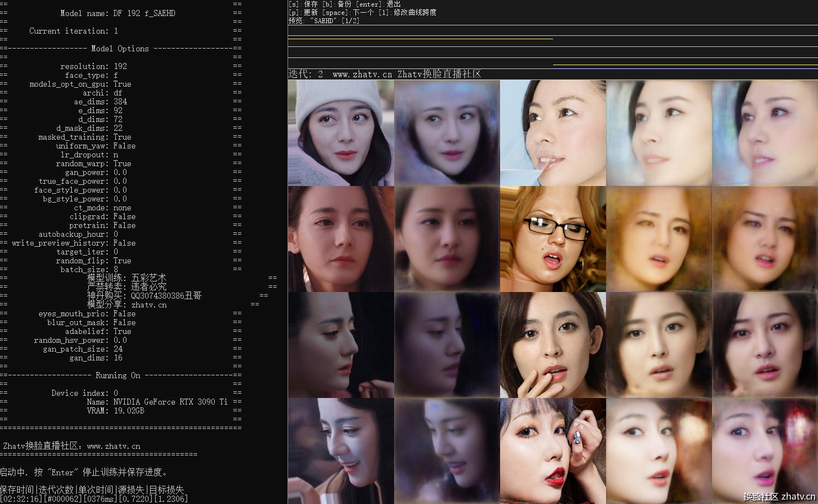The width and height of the screenshot is (818, 504).
Task: Click the white beanie woman preview thumbnail
Action: [x=341, y=133]
